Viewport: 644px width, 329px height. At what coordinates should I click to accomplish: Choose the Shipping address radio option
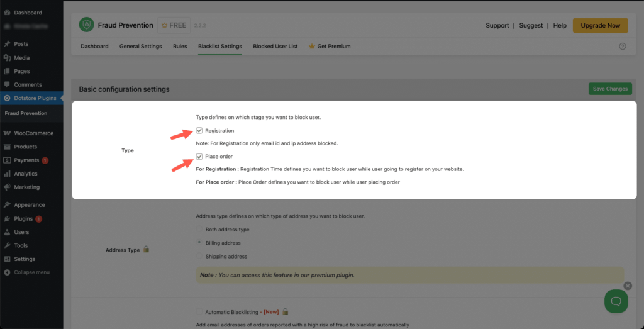tap(200, 256)
